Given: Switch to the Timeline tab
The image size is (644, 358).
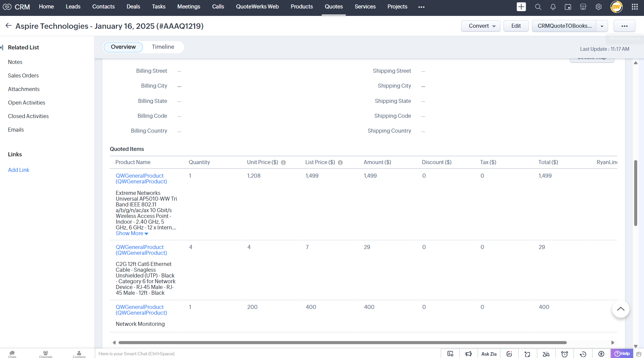Looking at the screenshot, I should (163, 47).
